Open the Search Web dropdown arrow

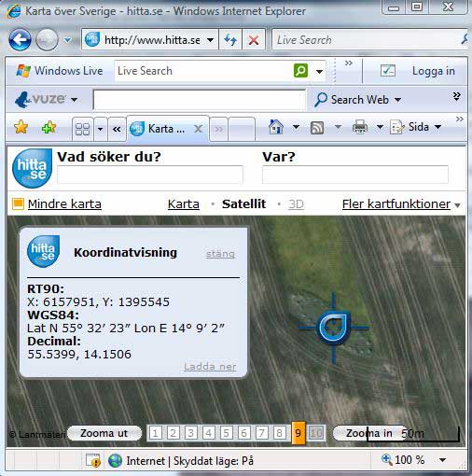[x=397, y=100]
